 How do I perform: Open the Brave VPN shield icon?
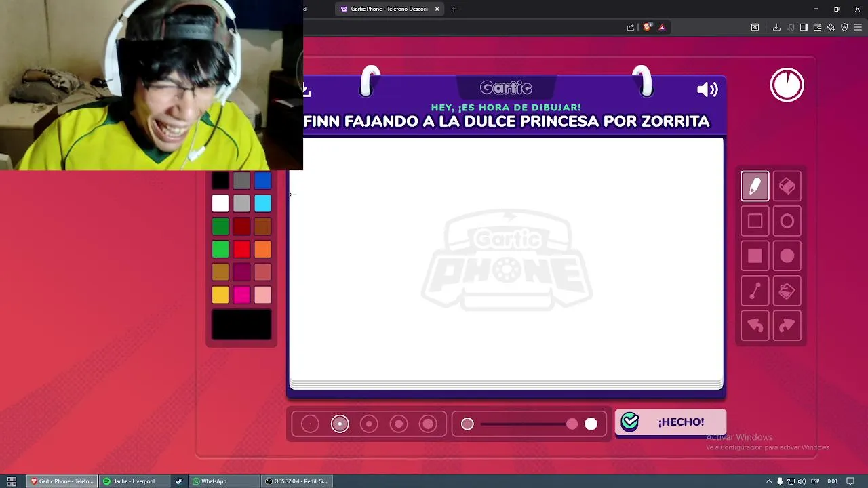pyautogui.click(x=844, y=27)
